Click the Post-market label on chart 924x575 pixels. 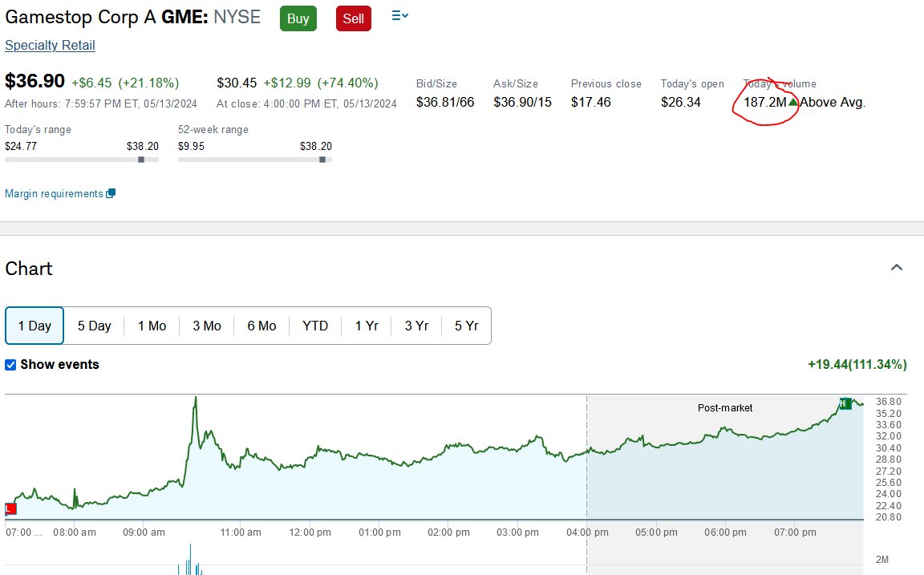pos(725,407)
